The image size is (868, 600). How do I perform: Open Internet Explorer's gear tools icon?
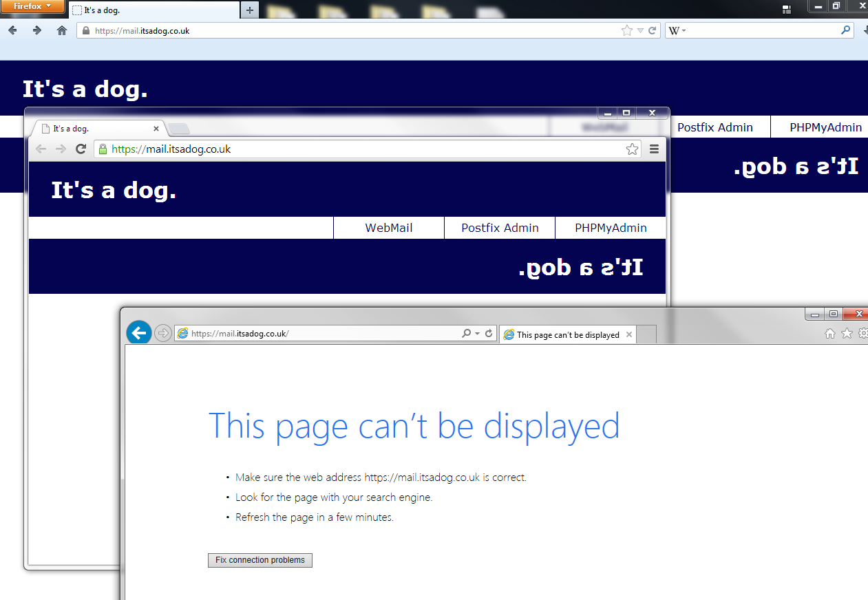tap(862, 334)
